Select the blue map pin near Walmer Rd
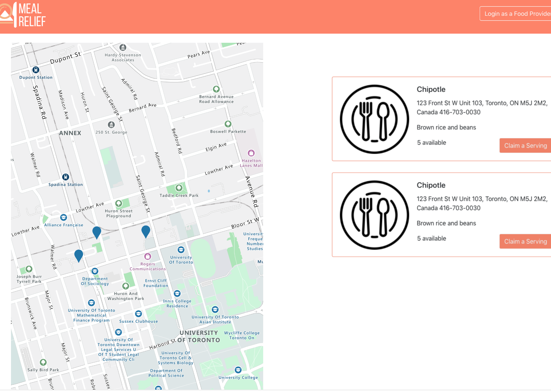The height and width of the screenshot is (392, 551). (x=79, y=256)
